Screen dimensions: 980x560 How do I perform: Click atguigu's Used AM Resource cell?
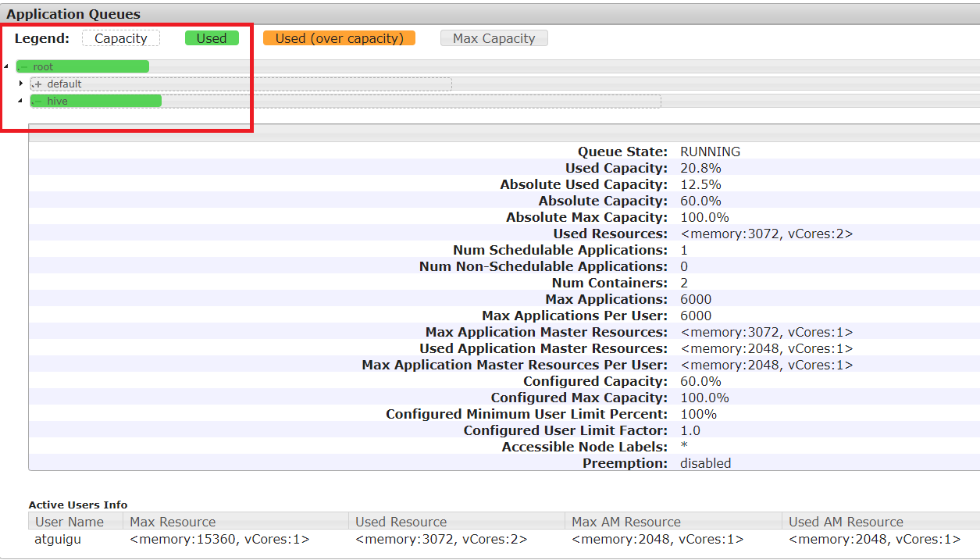pos(875,539)
